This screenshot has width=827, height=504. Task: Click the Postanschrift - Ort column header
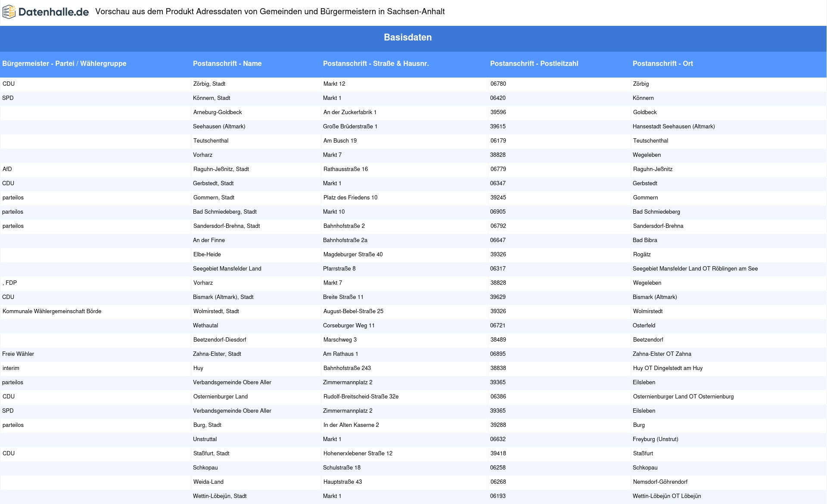coord(662,64)
